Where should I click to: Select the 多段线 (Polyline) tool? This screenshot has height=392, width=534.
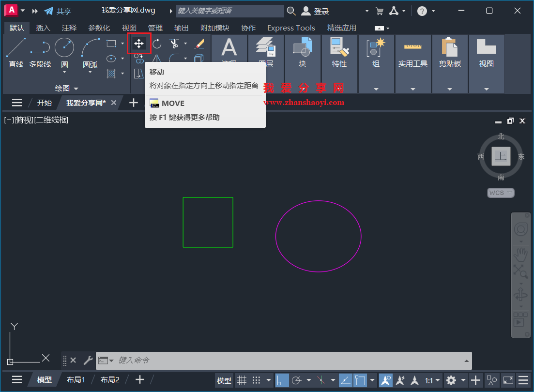click(x=40, y=52)
